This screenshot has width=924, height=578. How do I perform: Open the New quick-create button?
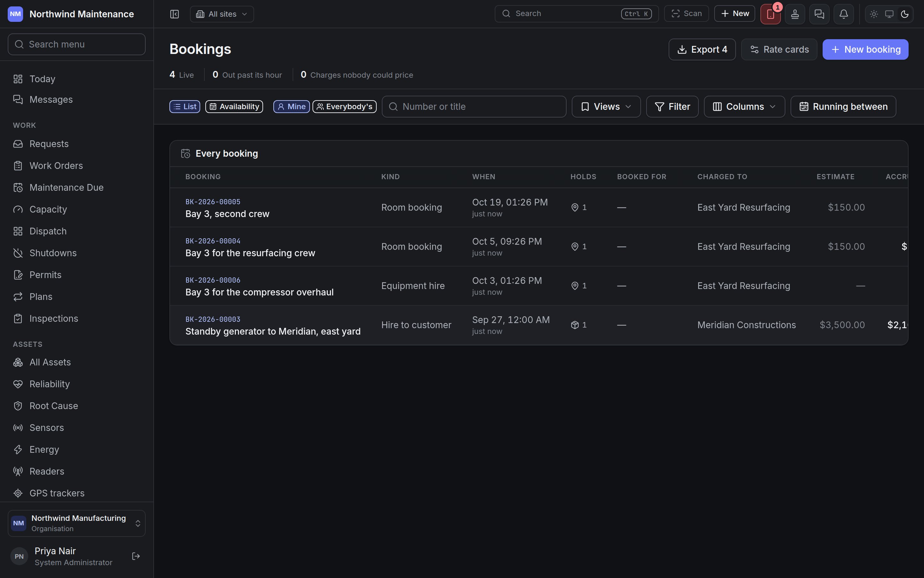click(x=735, y=14)
